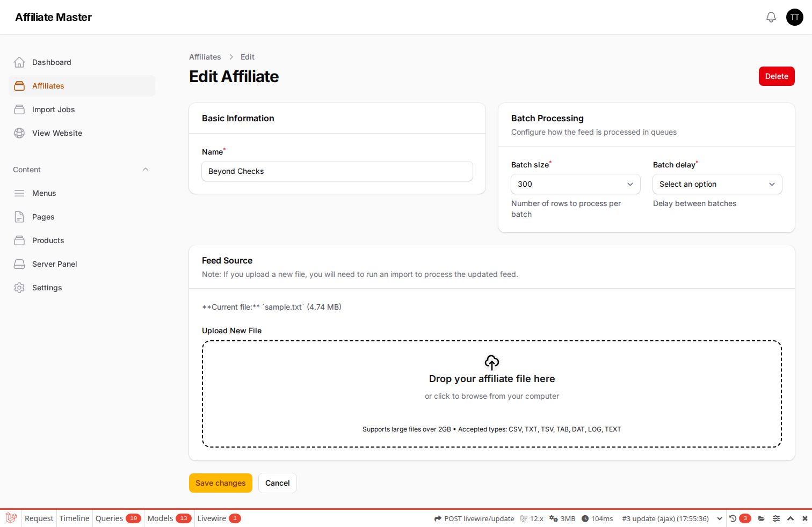Click Save changes button
Screen dimensions: 812x527
pyautogui.click(x=221, y=483)
